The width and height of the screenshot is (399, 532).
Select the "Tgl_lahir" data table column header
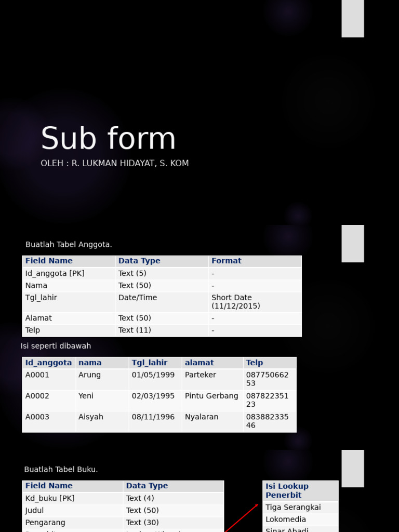coord(150,363)
